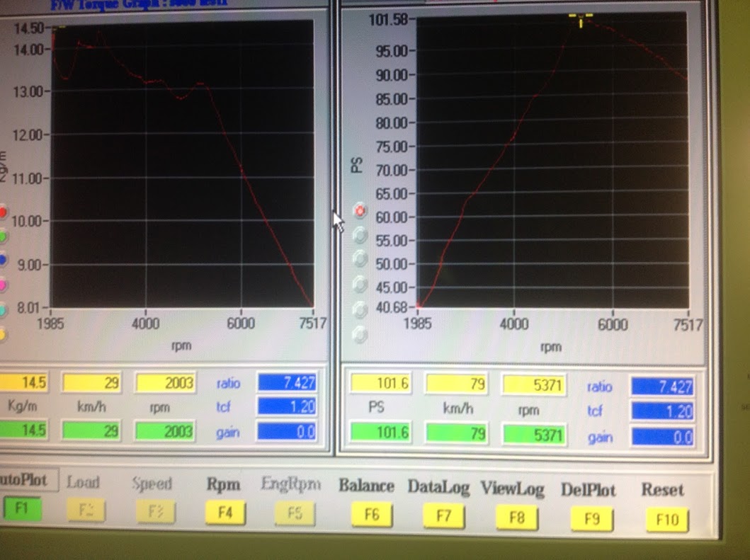Image resolution: width=750 pixels, height=560 pixels.
Task: Click the 'ratio' label in the torque panel
Action: pos(228,383)
